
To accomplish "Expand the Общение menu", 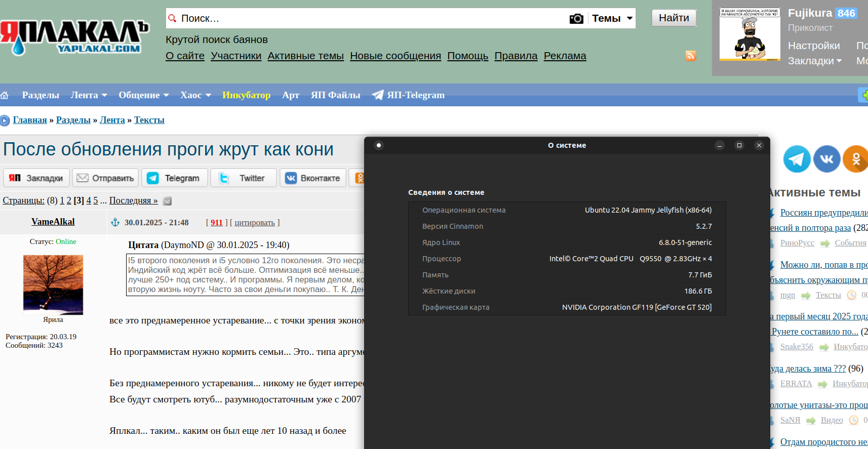I will [x=144, y=95].
